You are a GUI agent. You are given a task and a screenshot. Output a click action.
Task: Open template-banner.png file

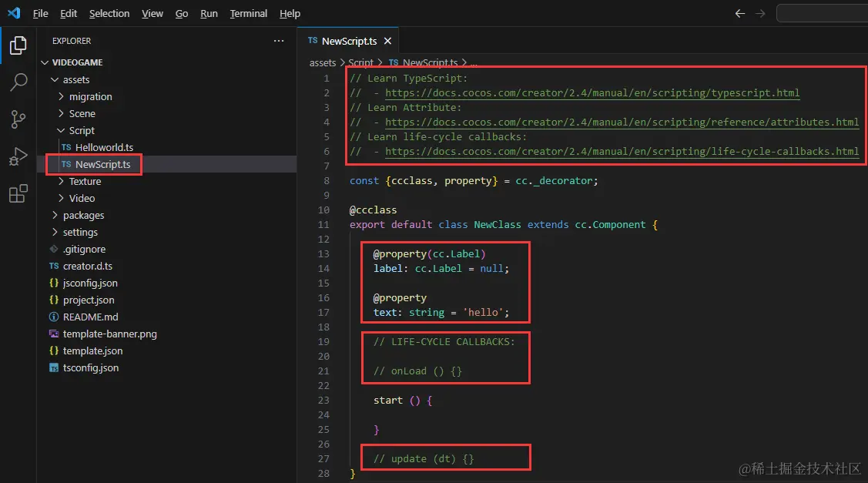click(x=167, y=334)
